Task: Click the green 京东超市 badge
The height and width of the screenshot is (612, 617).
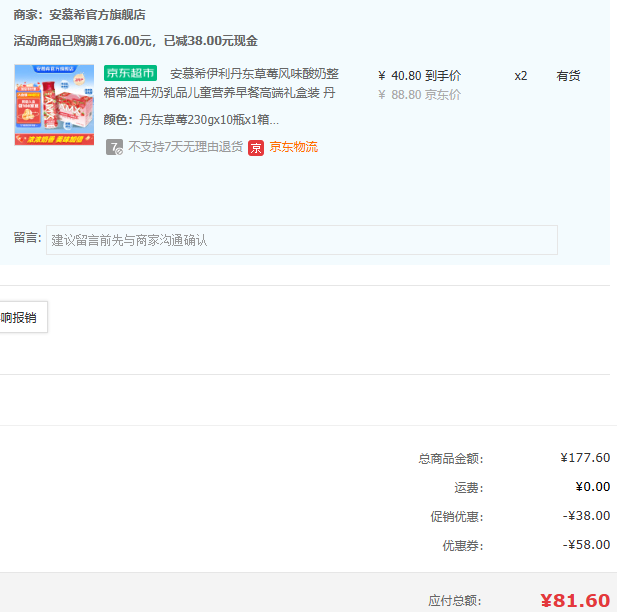Action: [130, 73]
